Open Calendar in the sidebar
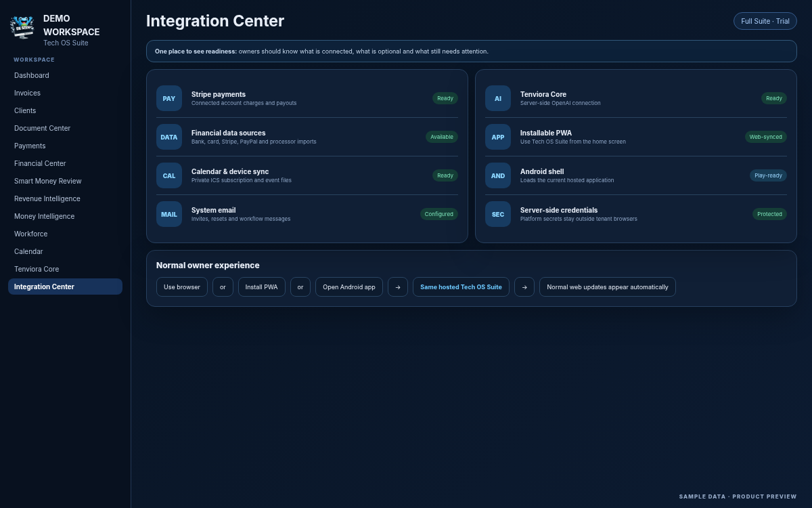 pyautogui.click(x=65, y=251)
